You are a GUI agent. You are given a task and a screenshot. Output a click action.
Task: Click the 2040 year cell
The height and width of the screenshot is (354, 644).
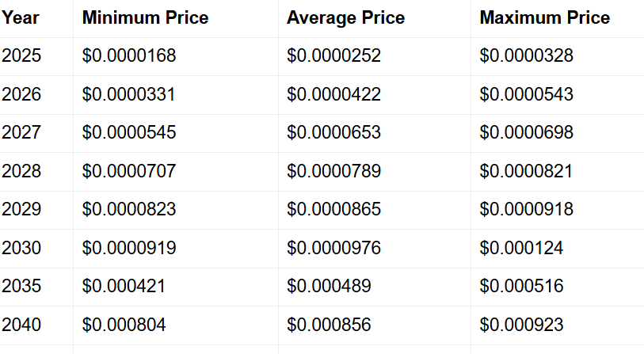pyautogui.click(x=21, y=324)
